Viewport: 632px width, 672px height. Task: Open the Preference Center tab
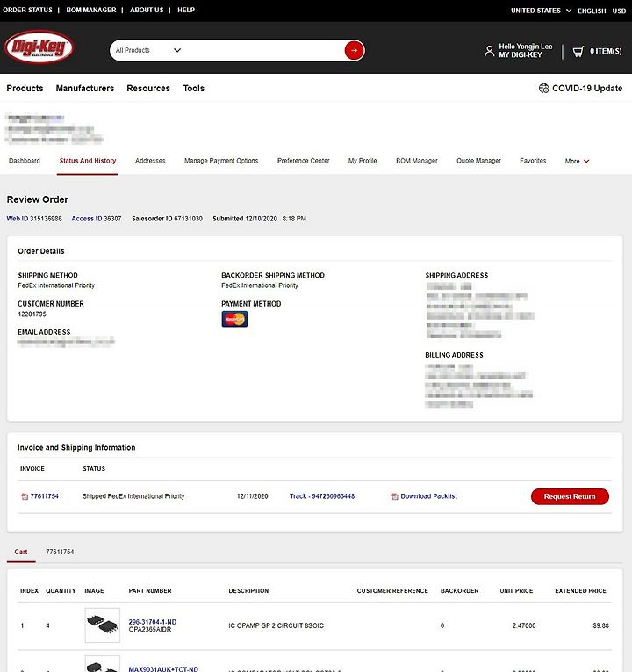click(x=304, y=161)
